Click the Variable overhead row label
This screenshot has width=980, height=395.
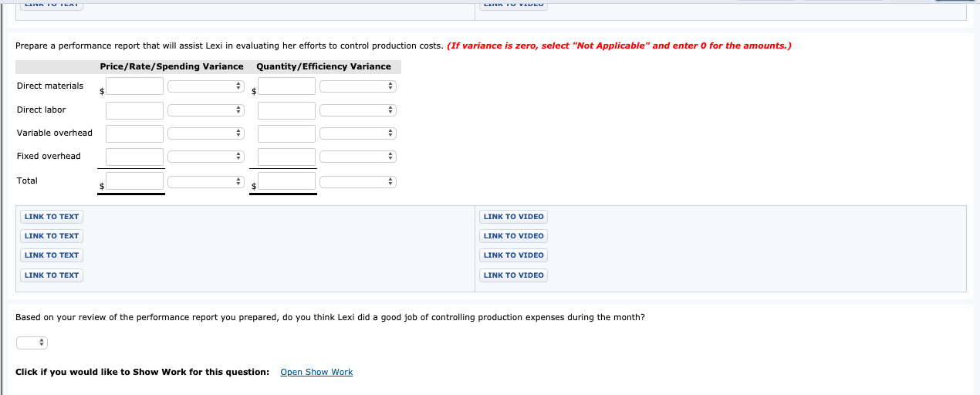click(55, 133)
